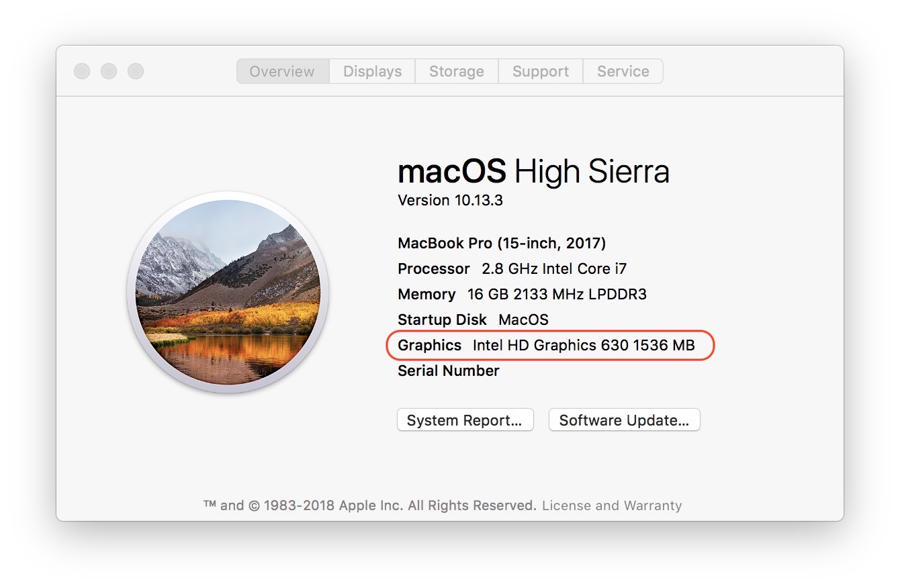Click the MacBook Pro model name
The height and width of the screenshot is (588, 900).
point(502,243)
